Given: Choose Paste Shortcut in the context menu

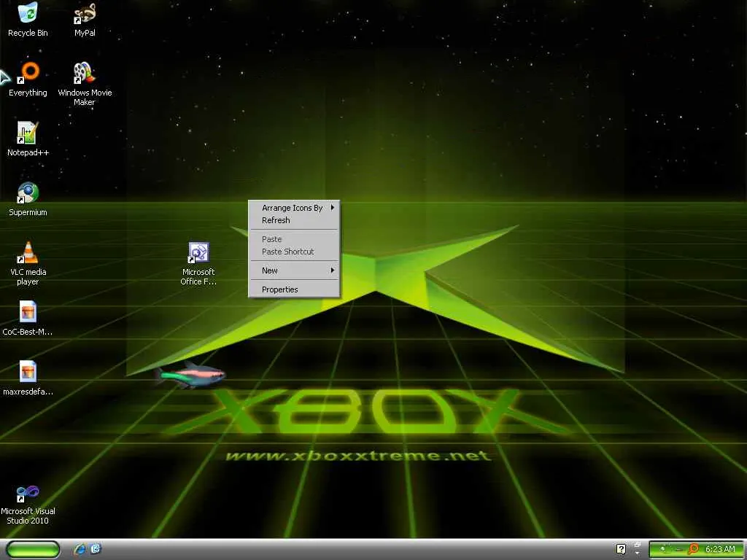Looking at the screenshot, I should (x=294, y=252).
